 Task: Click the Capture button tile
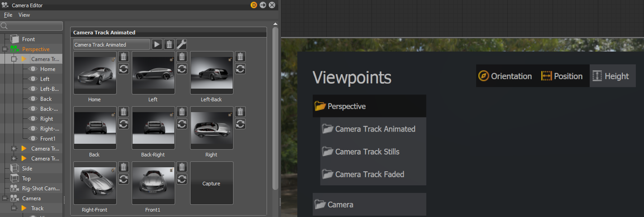(211, 183)
